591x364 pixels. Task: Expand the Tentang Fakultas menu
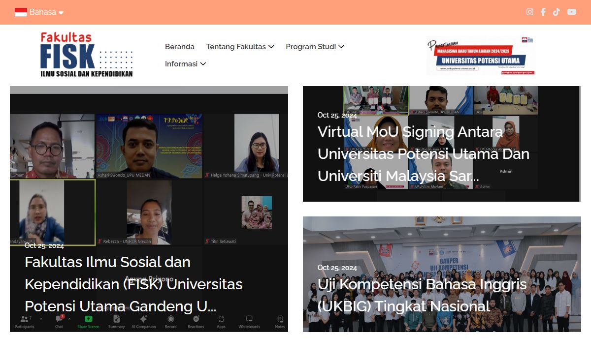[240, 47]
